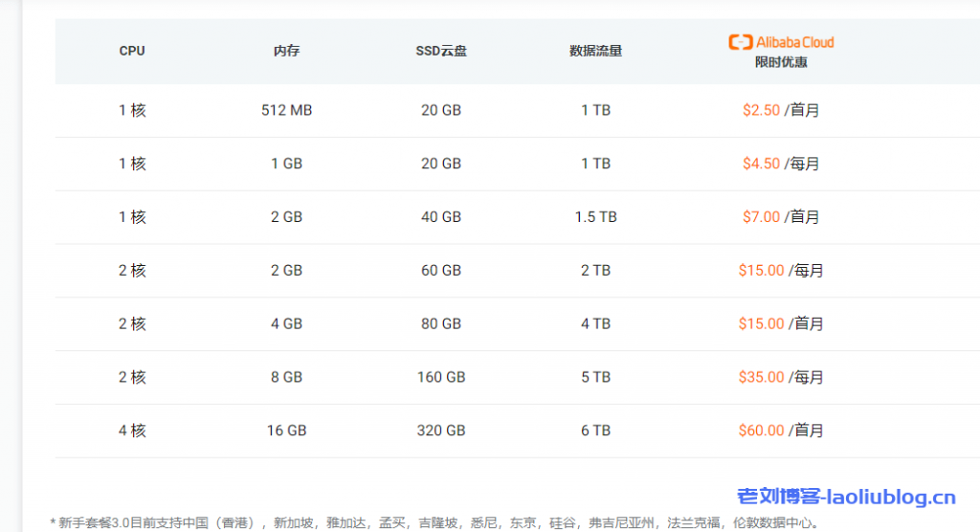The height and width of the screenshot is (532, 980).
Task: Click the $60.00 first-month price
Action: point(762,431)
